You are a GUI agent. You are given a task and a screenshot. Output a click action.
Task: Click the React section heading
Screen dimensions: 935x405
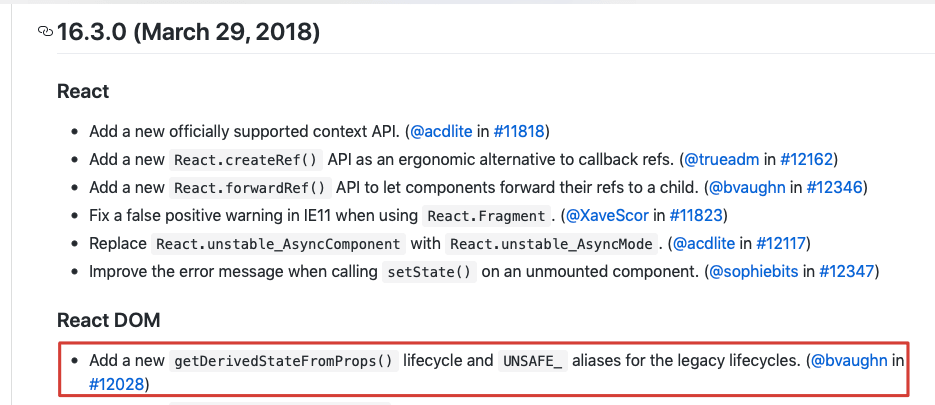(83, 91)
